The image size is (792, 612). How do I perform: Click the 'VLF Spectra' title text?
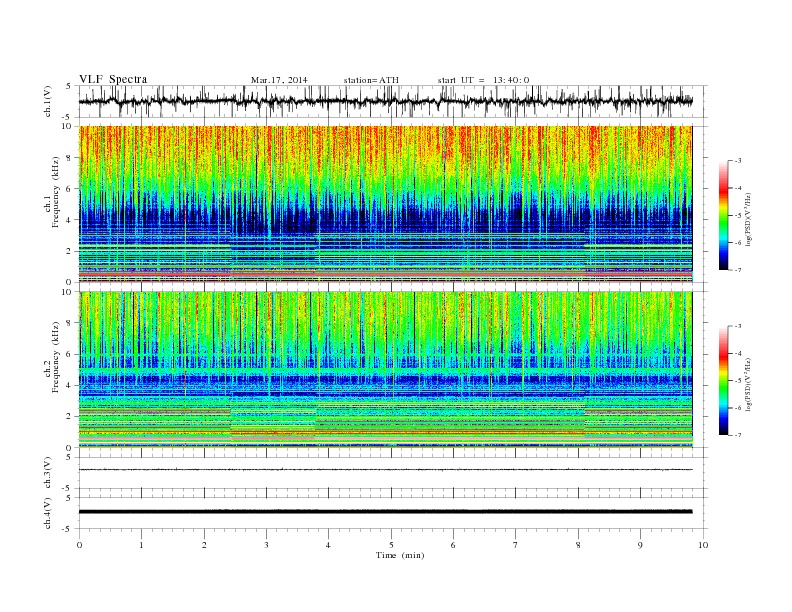[x=113, y=79]
